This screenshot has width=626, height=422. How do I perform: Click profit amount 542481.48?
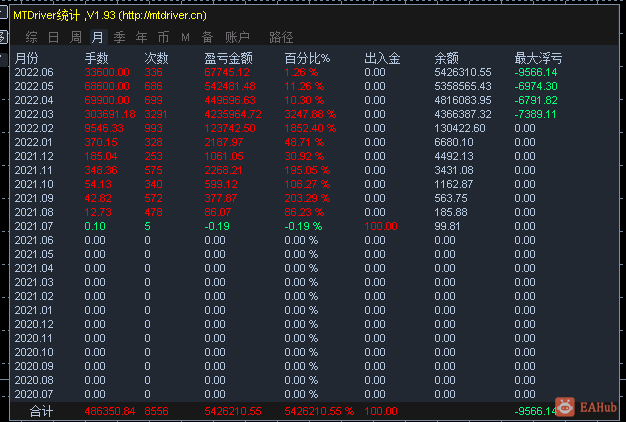[x=230, y=86]
